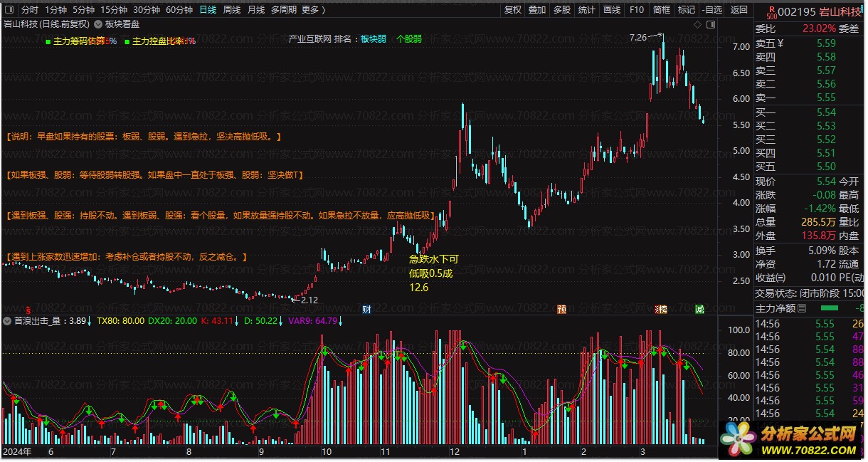
Task: Click the 统计 statistics button
Action: coord(587,10)
